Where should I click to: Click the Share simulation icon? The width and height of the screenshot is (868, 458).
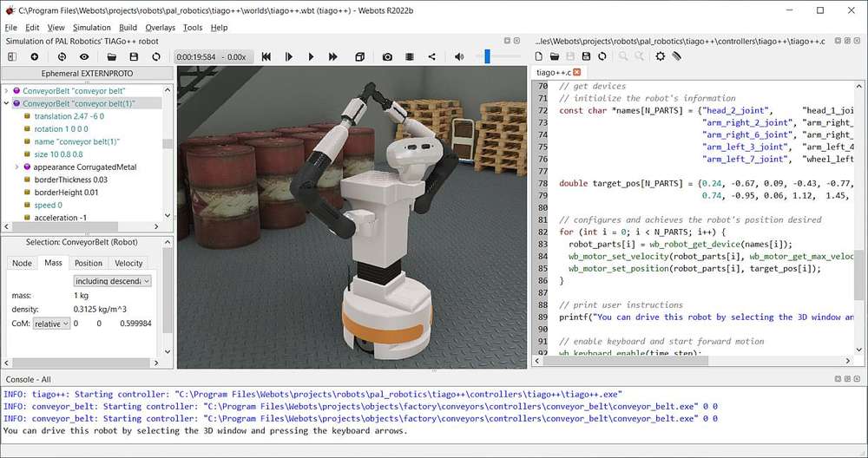(431, 56)
